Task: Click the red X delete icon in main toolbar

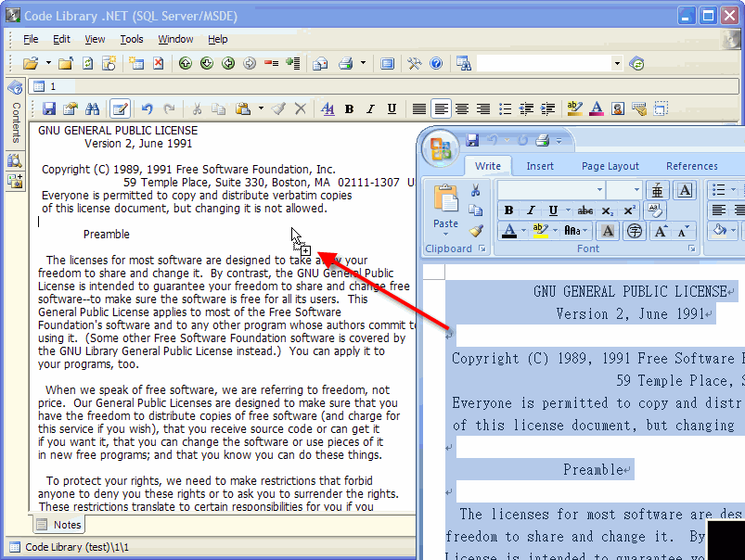Action: [x=159, y=63]
